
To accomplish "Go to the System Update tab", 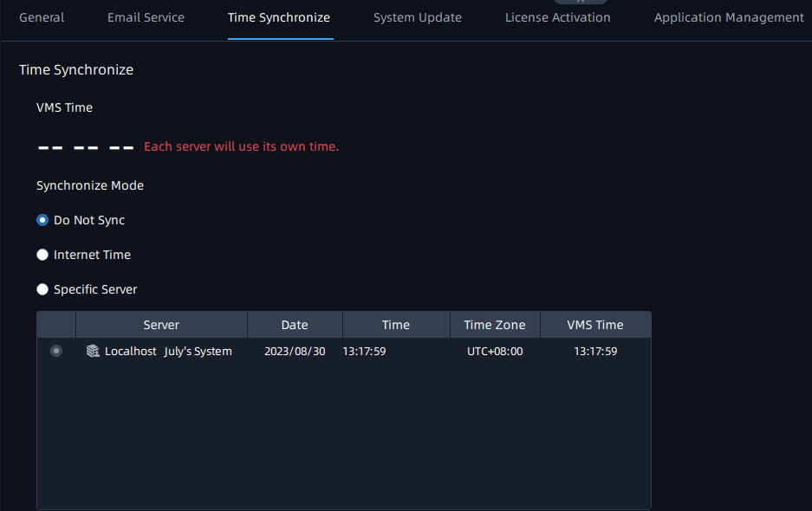I will pos(417,17).
